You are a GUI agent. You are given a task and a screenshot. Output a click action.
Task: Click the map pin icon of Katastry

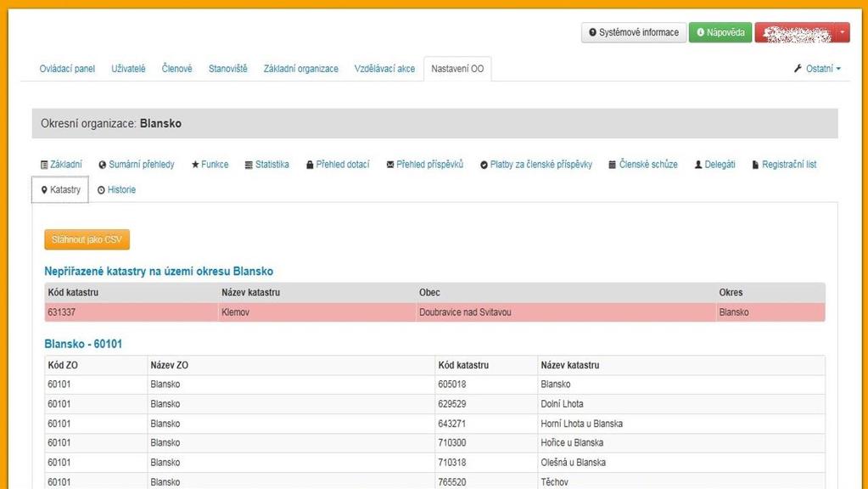(44, 190)
